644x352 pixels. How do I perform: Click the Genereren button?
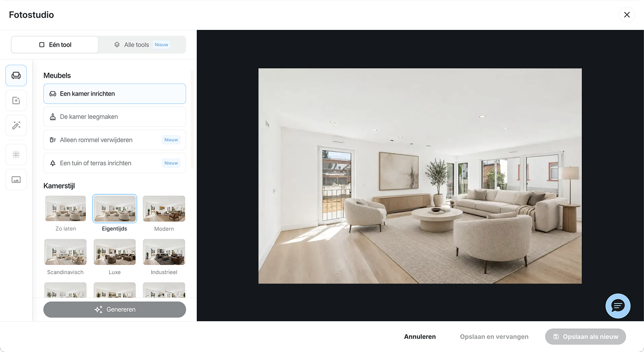114,310
